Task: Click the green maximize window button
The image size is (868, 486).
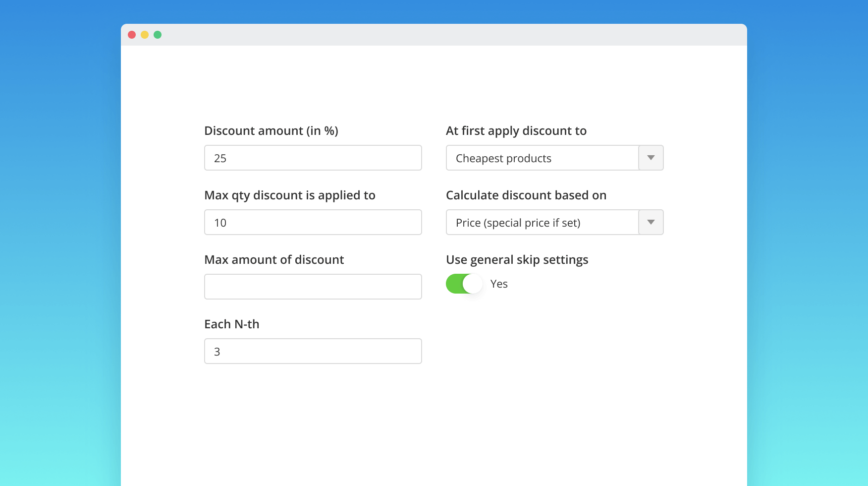Action: [158, 35]
